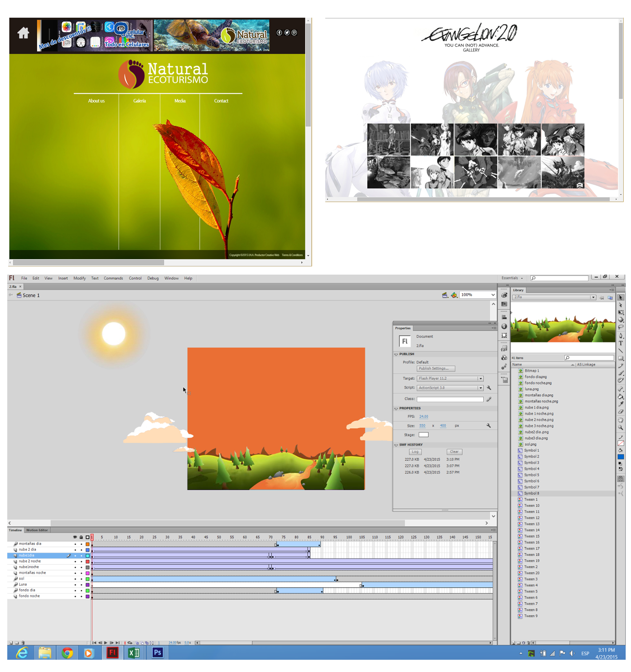The height and width of the screenshot is (672, 631).
Task: Select the 3D Rotation tool
Action: (x=621, y=319)
